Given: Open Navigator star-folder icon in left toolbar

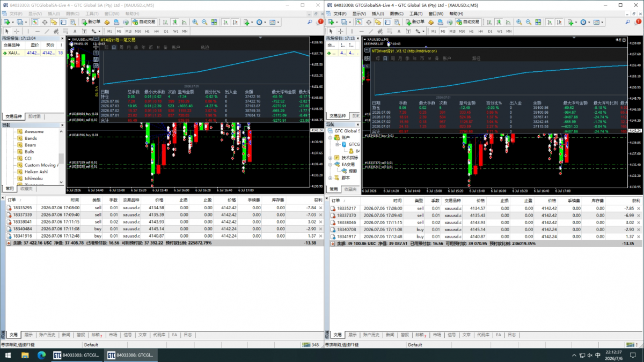Looking at the screenshot, I should click(54, 22).
